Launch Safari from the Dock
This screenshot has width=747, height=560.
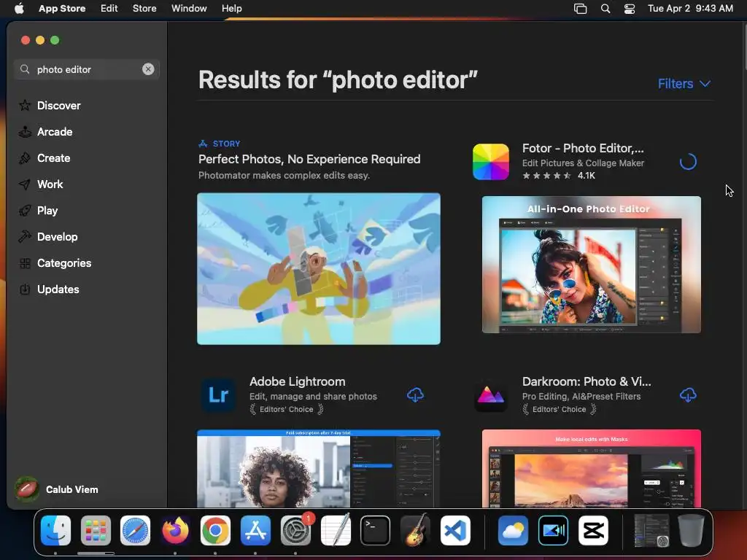click(x=135, y=531)
